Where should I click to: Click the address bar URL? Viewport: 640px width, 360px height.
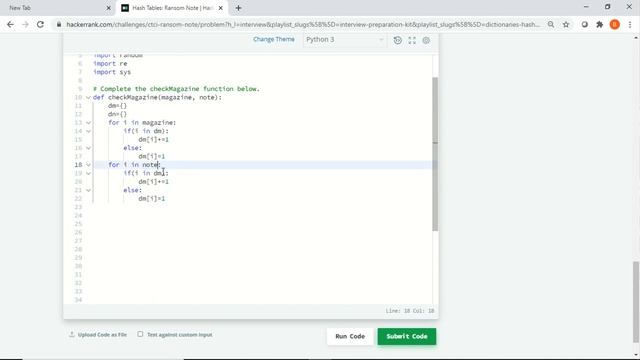click(x=303, y=24)
